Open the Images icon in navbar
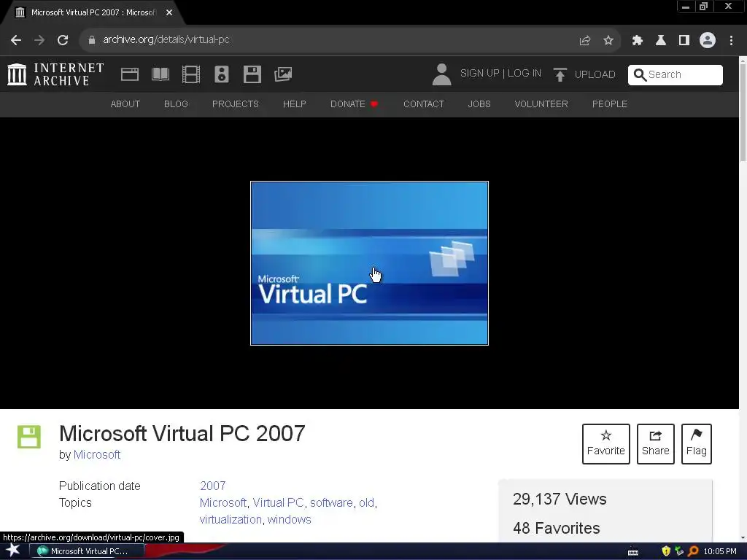Image resolution: width=747 pixels, height=560 pixels. pyautogui.click(x=283, y=74)
